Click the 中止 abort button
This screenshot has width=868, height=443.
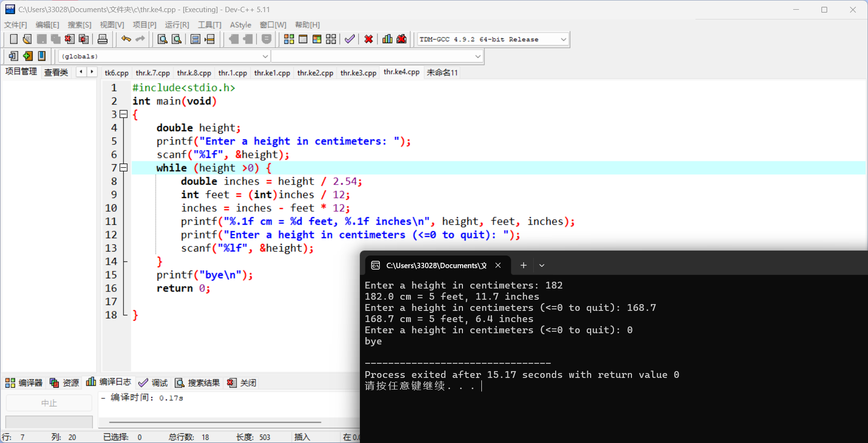point(49,403)
